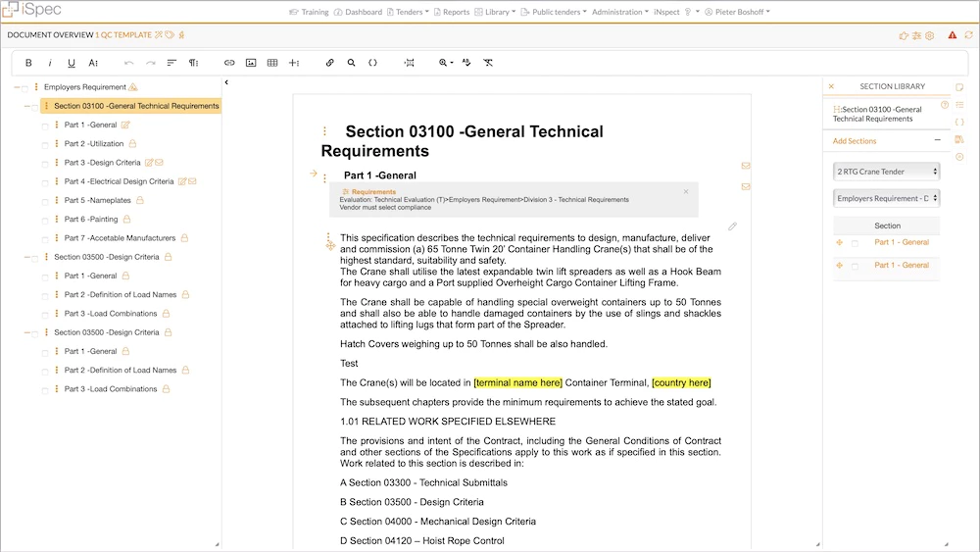The height and width of the screenshot is (552, 980).
Task: Insert a table into the document
Action: pos(272,63)
